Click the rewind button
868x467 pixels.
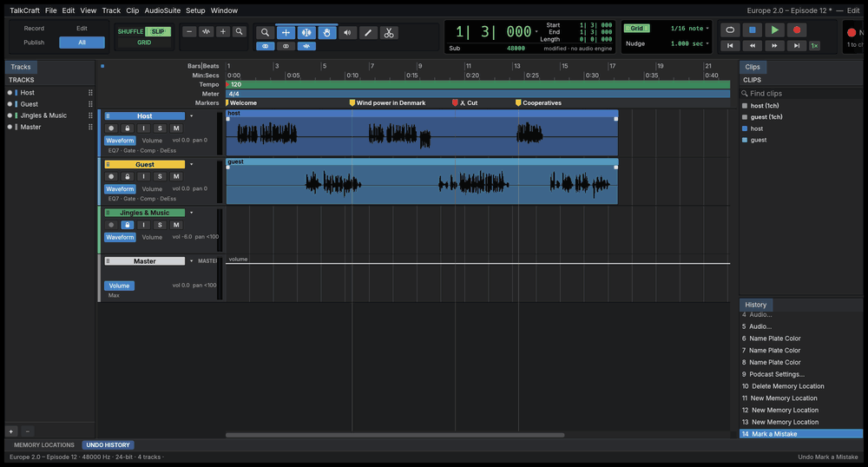pos(753,45)
